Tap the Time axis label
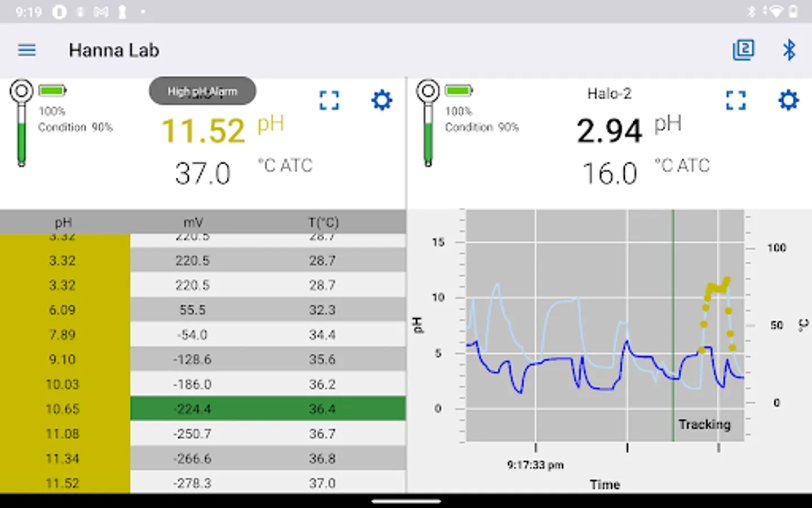Screen dimensions: 812x508 [x=605, y=484]
